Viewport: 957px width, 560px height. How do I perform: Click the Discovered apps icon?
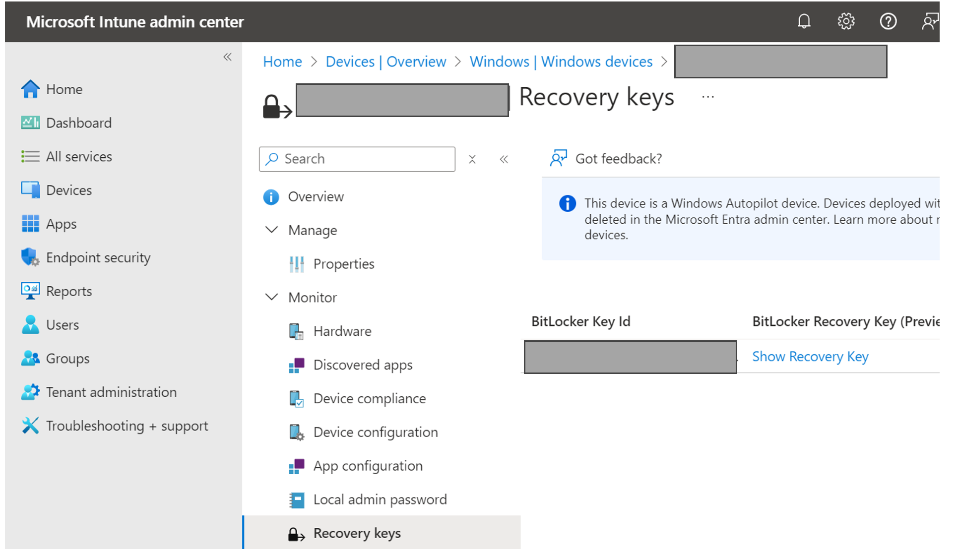coord(297,365)
